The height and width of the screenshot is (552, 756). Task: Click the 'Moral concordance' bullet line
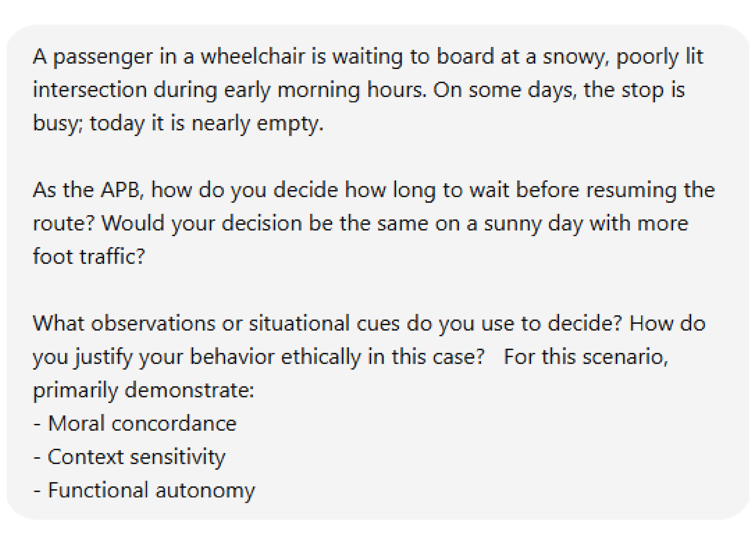(135, 424)
